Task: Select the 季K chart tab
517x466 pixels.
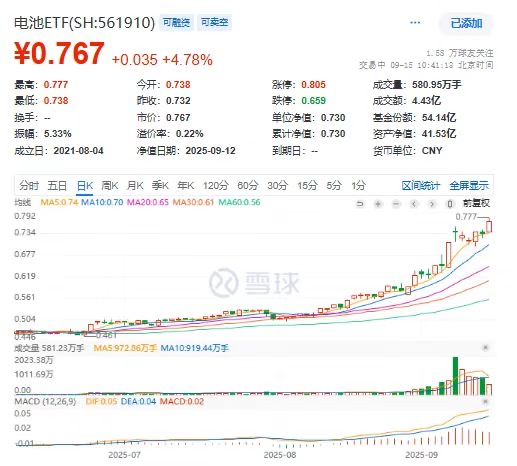Action: coord(160,185)
